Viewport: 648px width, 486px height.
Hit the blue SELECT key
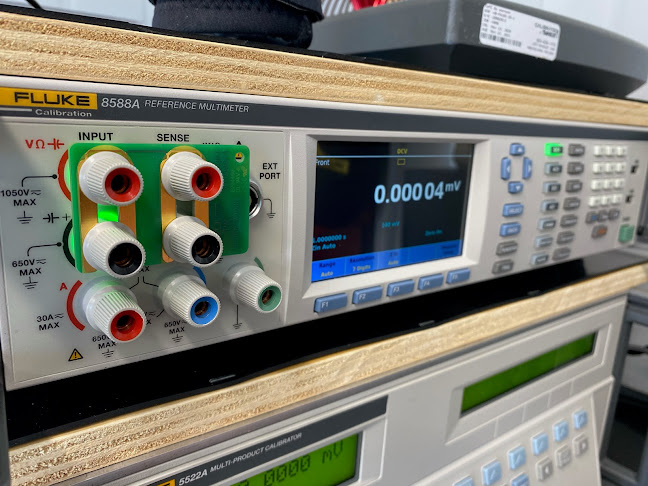pyautogui.click(x=513, y=210)
